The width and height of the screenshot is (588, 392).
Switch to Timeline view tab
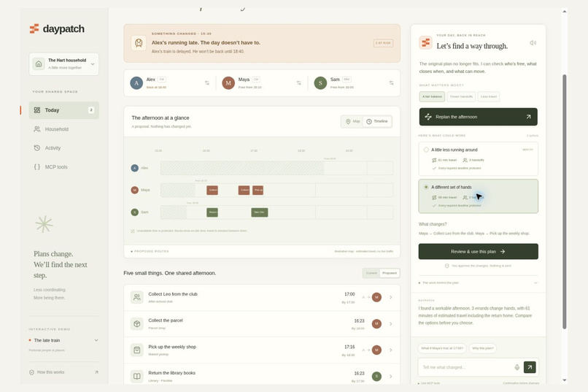(377, 121)
